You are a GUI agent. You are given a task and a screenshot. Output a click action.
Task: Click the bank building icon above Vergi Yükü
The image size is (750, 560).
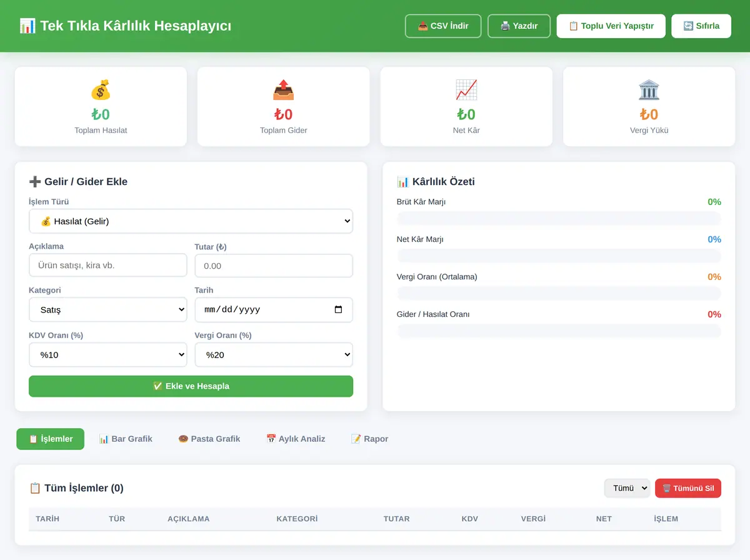pyautogui.click(x=649, y=90)
